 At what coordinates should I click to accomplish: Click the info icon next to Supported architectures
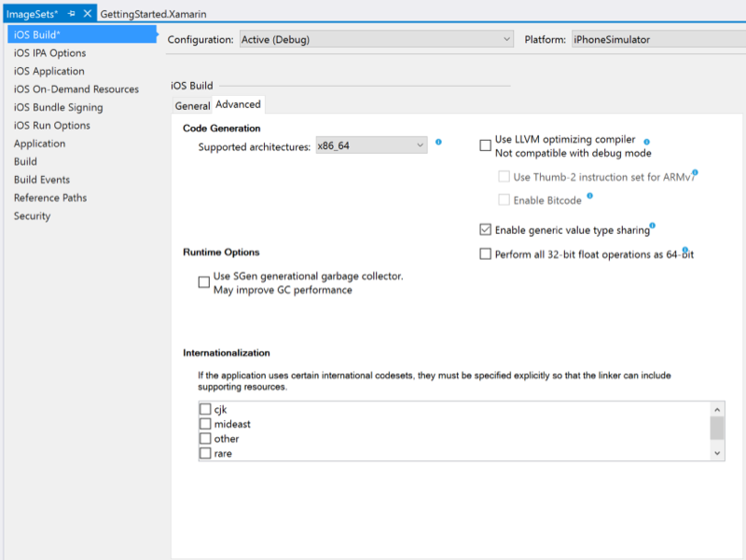click(x=439, y=141)
